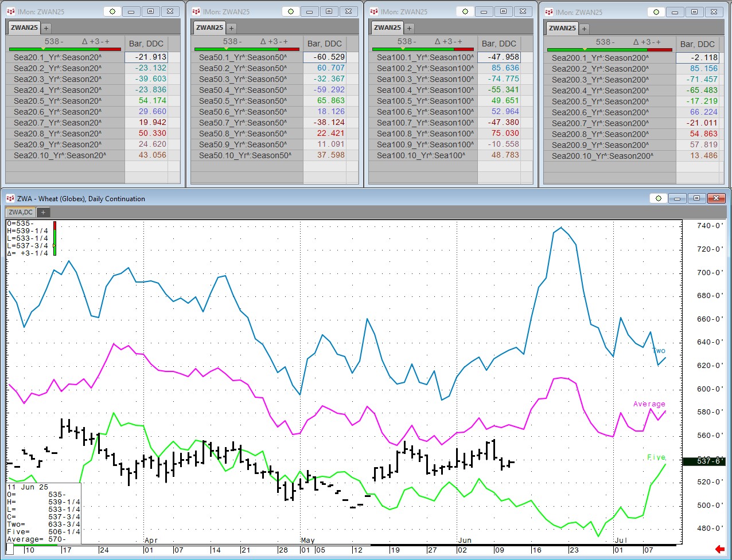Viewport: 732px width, 560px height.
Task: Click the 537-6 current price label on axis
Action: (710, 461)
